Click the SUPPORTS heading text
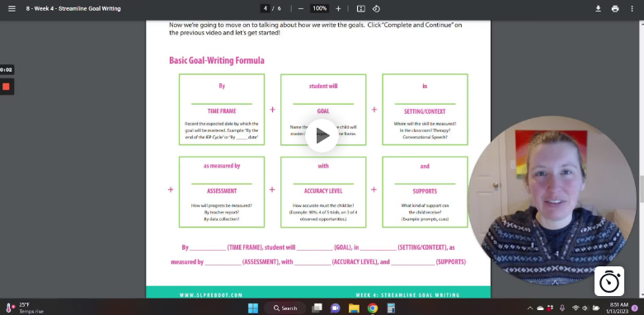 (425, 191)
